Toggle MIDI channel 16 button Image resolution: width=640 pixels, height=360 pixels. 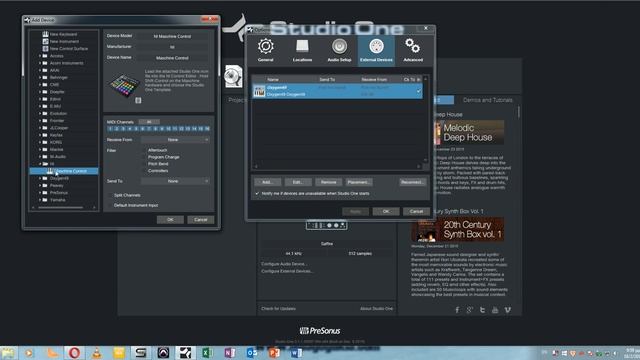click(207, 129)
